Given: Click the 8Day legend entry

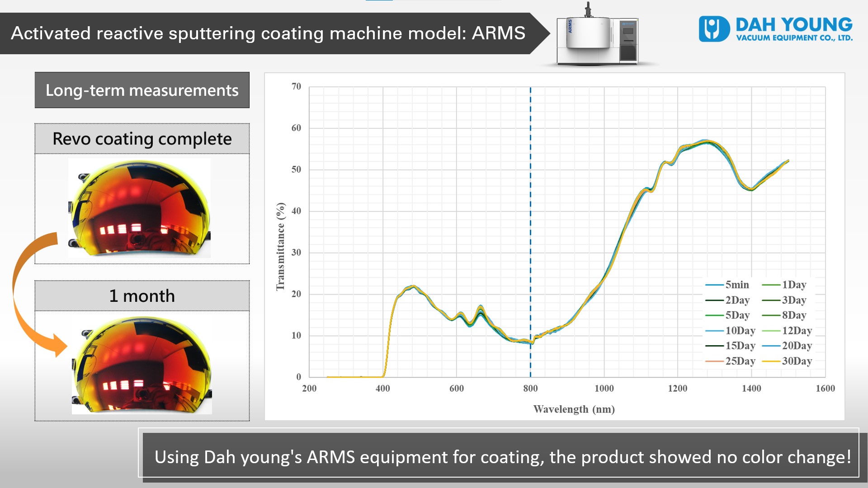Looking at the screenshot, I should [784, 315].
